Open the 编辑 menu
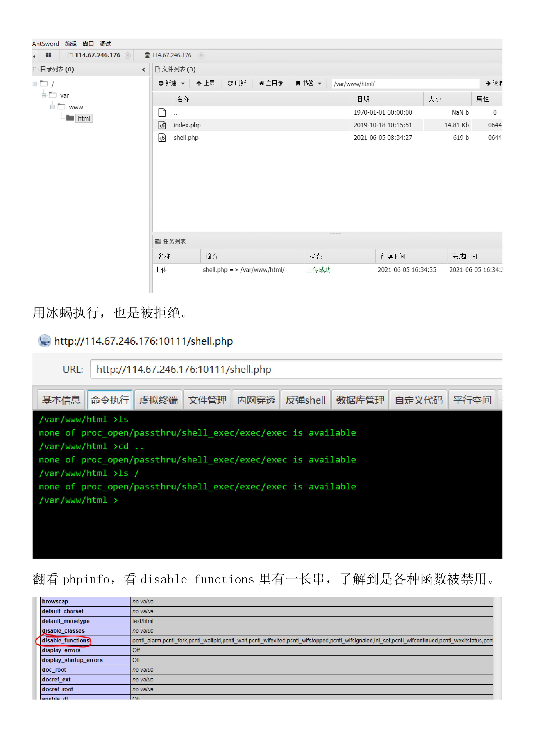Screen dimensions: 535x756 pyautogui.click(x=71, y=44)
